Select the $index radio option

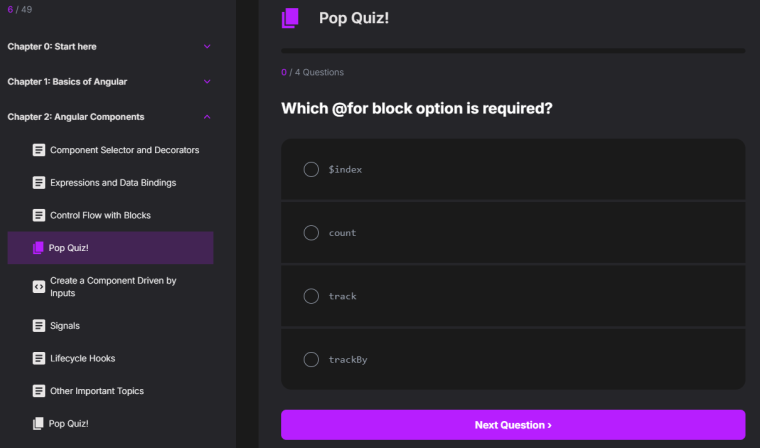[311, 169]
